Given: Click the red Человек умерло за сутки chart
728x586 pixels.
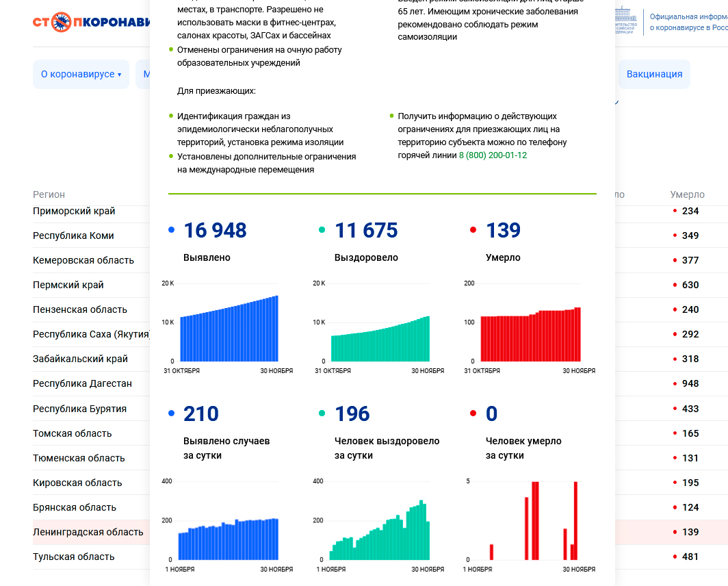Looking at the screenshot, I should 530,520.
